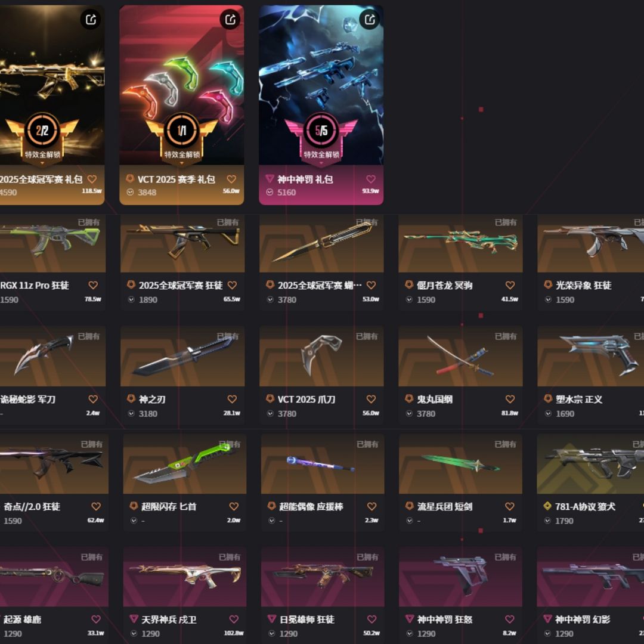Open the VCT 2025 爪刀 thumbnail

(321, 356)
